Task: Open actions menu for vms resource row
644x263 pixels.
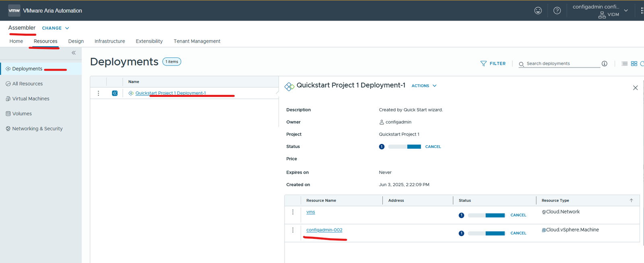Action: point(293,212)
